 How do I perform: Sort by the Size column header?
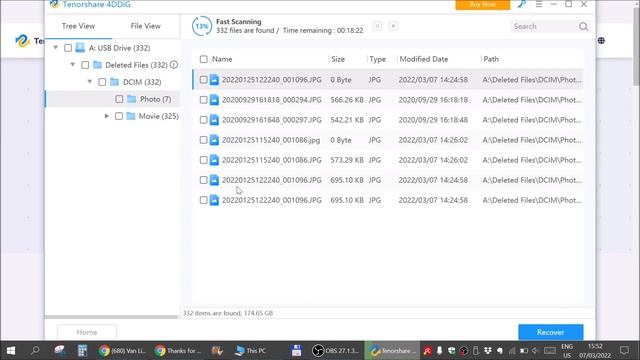pyautogui.click(x=338, y=59)
